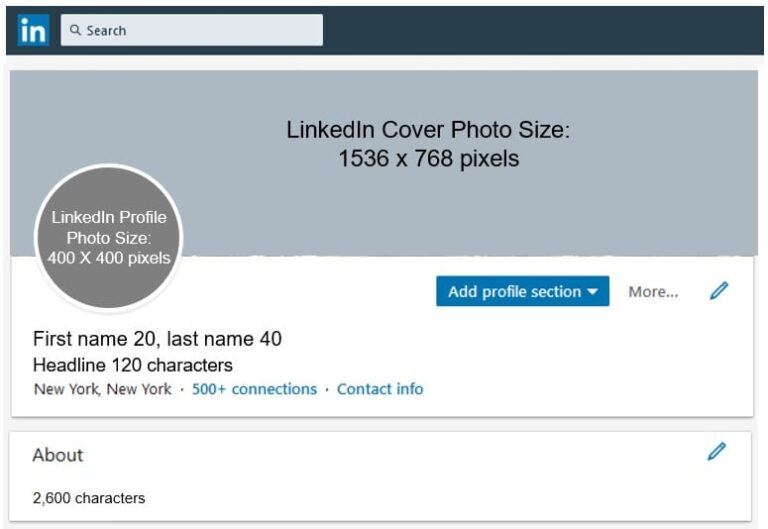Select the First name, last name text

pyautogui.click(x=157, y=339)
